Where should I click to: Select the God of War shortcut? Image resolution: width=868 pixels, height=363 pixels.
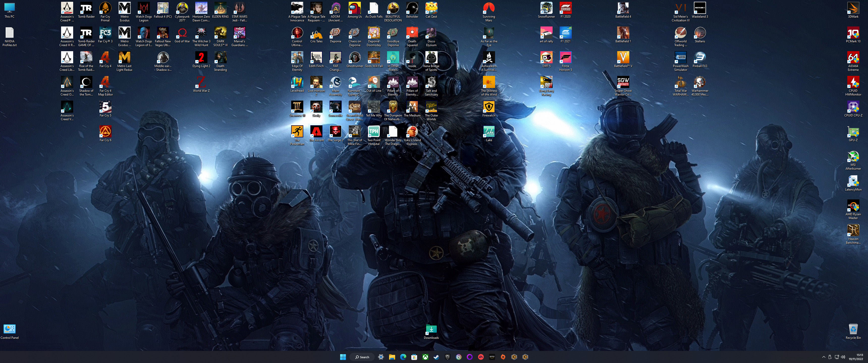(x=182, y=35)
